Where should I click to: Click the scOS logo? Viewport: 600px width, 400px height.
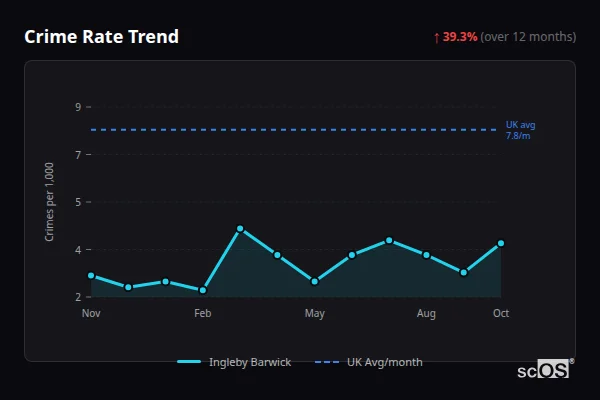546,369
